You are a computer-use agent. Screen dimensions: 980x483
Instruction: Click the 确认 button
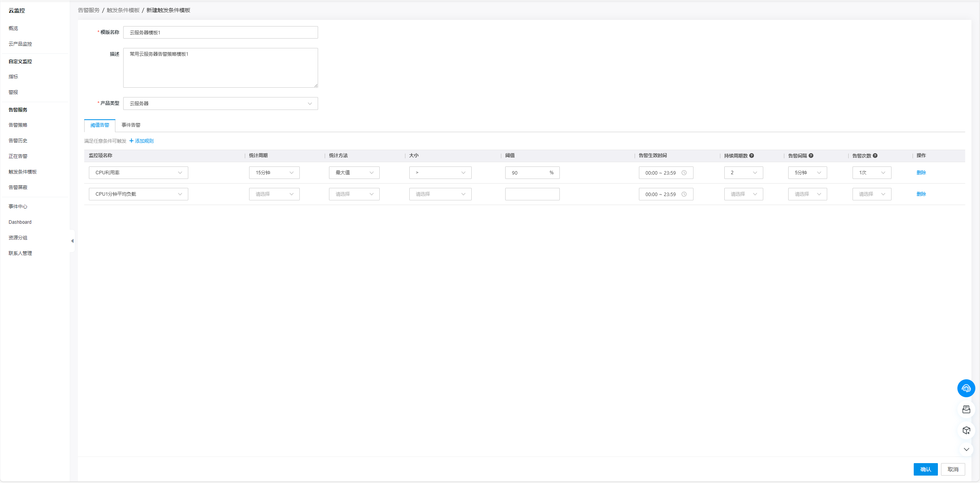925,469
